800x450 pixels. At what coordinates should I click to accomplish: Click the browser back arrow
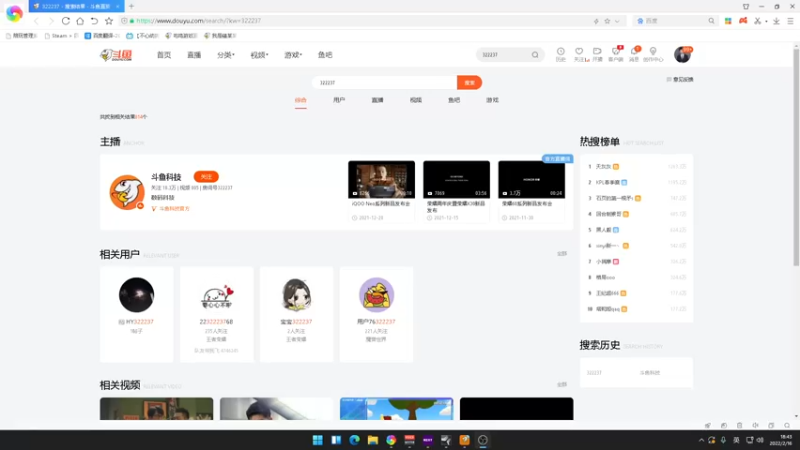(x=36, y=21)
